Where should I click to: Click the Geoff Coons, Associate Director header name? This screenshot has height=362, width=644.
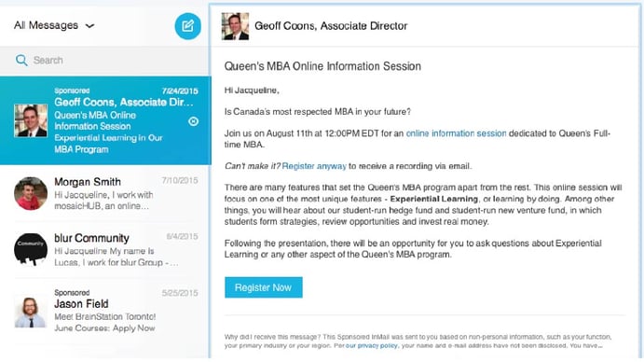coord(331,26)
